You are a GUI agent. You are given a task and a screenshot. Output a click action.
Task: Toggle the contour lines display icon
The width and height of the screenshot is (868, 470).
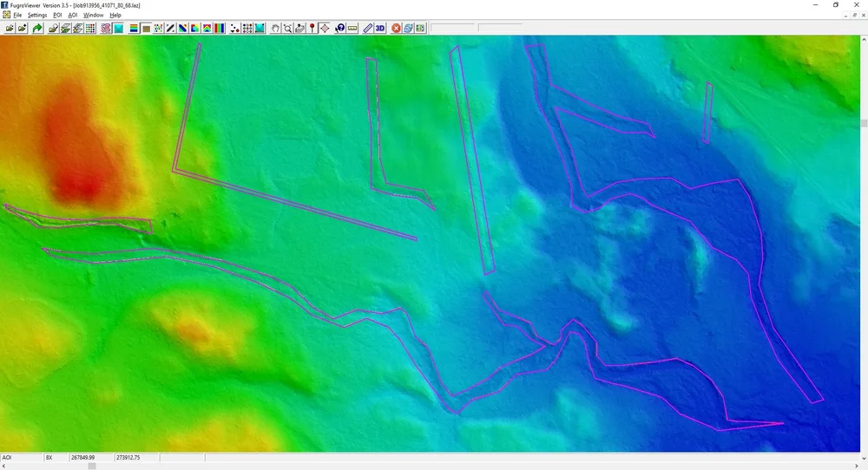(x=106, y=29)
